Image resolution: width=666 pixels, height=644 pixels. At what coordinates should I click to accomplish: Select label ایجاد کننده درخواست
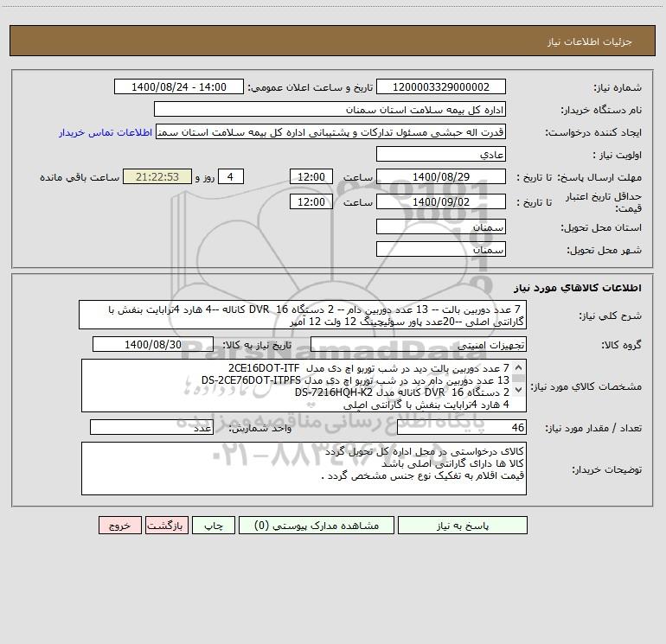point(593,132)
